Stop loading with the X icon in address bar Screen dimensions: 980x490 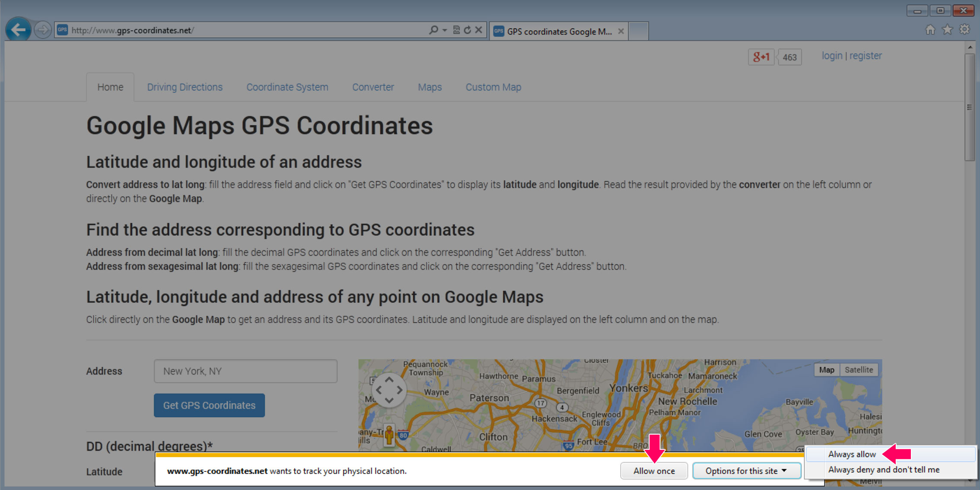(x=479, y=30)
